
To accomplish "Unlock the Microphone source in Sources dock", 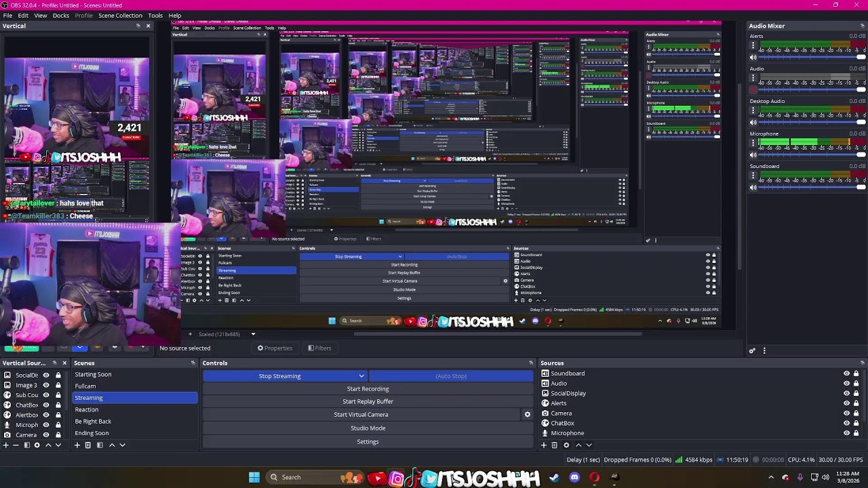I will 856,433.
